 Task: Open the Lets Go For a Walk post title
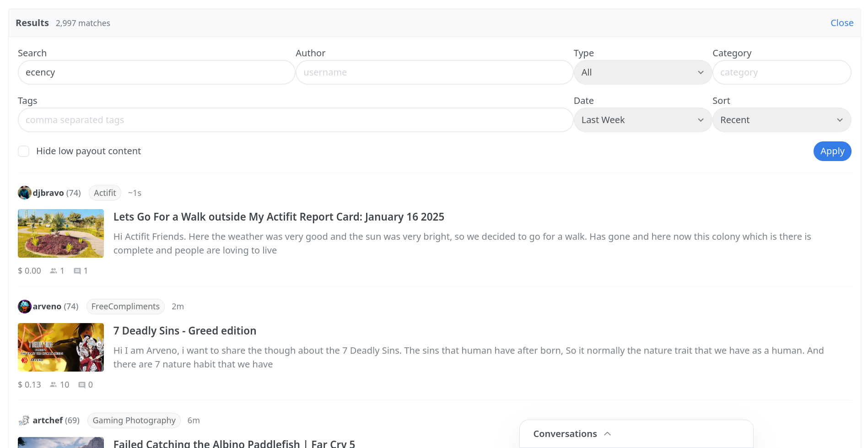pyautogui.click(x=279, y=217)
